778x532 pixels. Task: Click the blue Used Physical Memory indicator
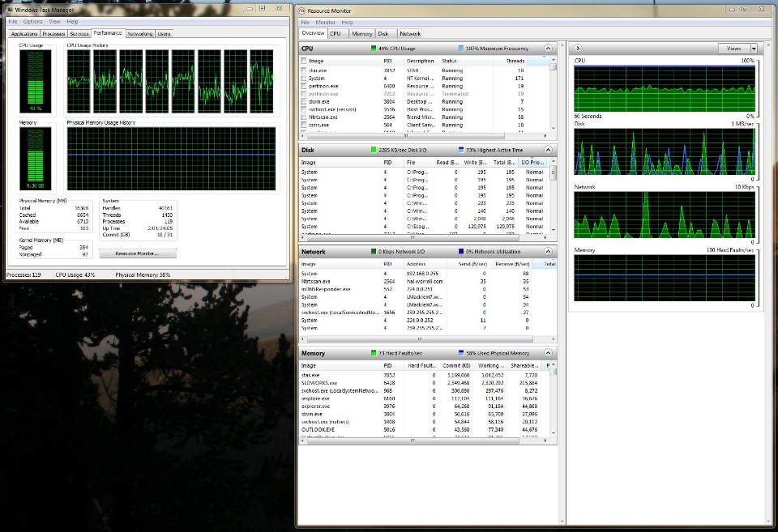(x=461, y=353)
